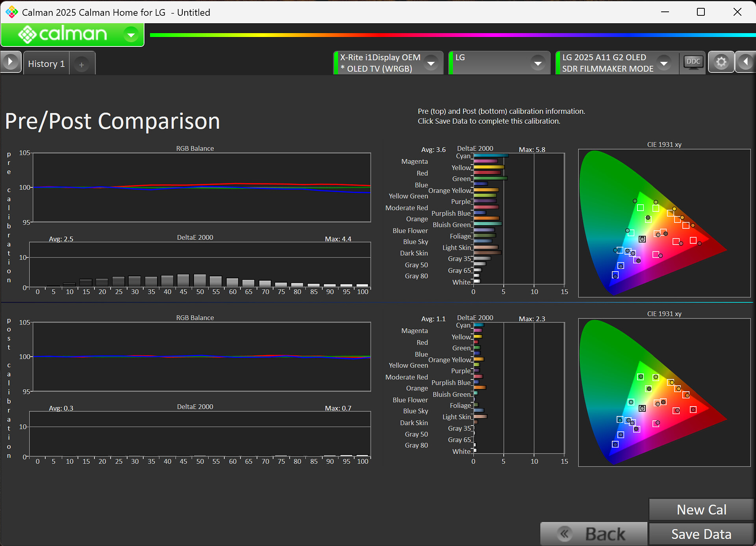Click the Calman logo in title bar

[x=11, y=12]
